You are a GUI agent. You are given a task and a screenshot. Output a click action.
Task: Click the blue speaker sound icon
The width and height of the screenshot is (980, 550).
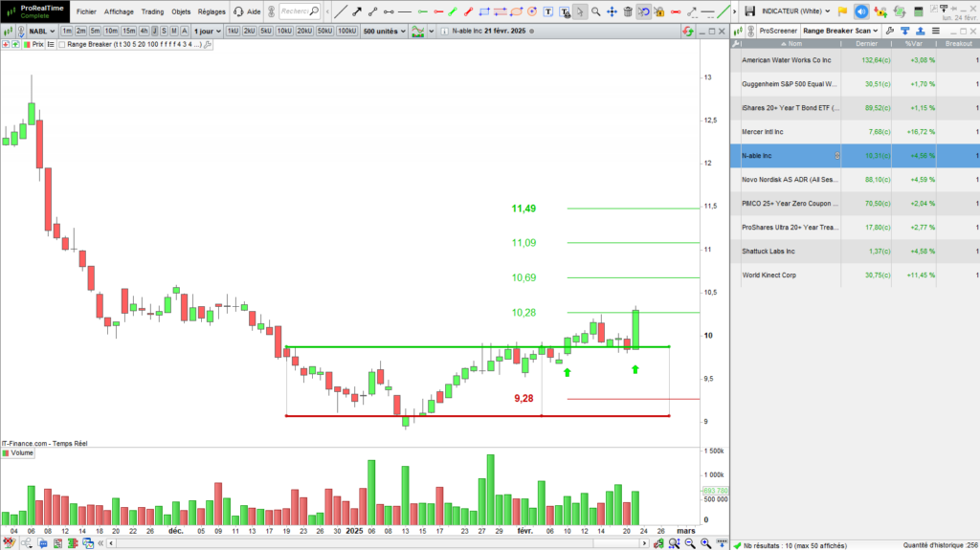[861, 11]
